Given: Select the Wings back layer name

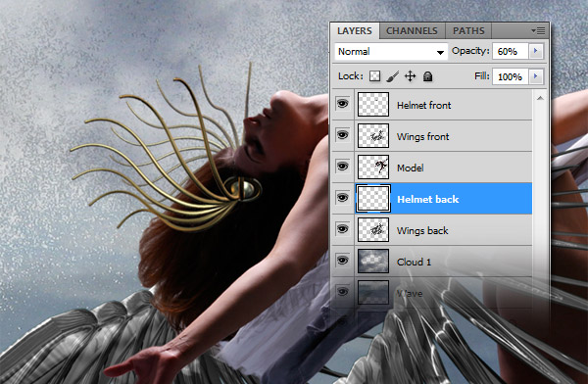Looking at the screenshot, I should (422, 230).
